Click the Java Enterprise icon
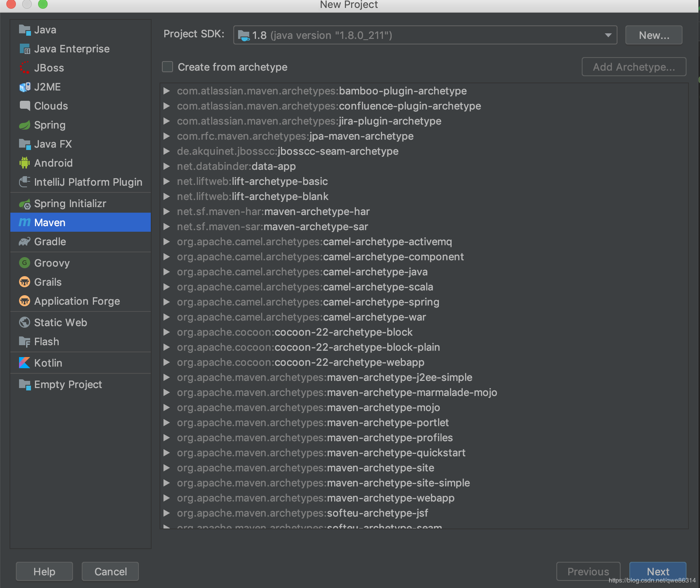 (x=25, y=49)
